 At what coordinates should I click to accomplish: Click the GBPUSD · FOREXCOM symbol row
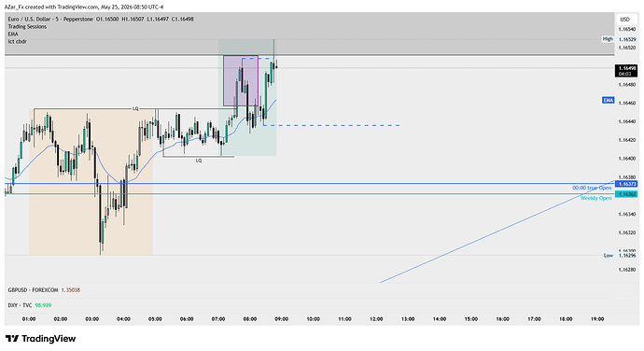(44, 290)
